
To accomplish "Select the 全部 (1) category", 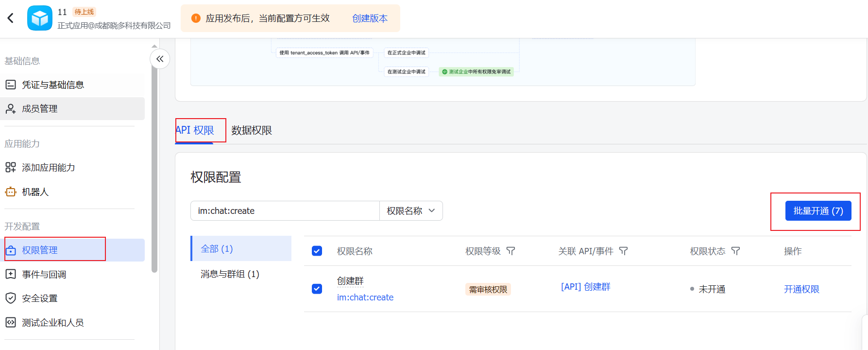I will [x=241, y=248].
